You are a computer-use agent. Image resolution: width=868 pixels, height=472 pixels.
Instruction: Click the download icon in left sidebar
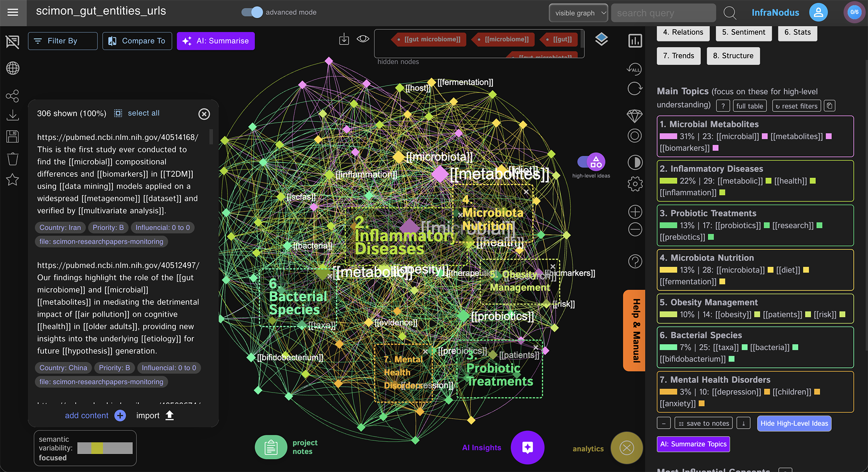(13, 115)
